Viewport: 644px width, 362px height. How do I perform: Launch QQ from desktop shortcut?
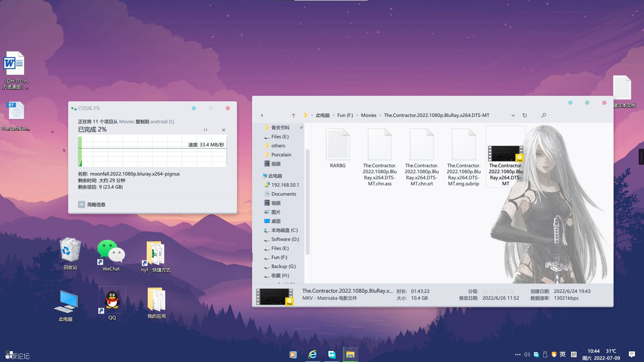pyautogui.click(x=112, y=303)
